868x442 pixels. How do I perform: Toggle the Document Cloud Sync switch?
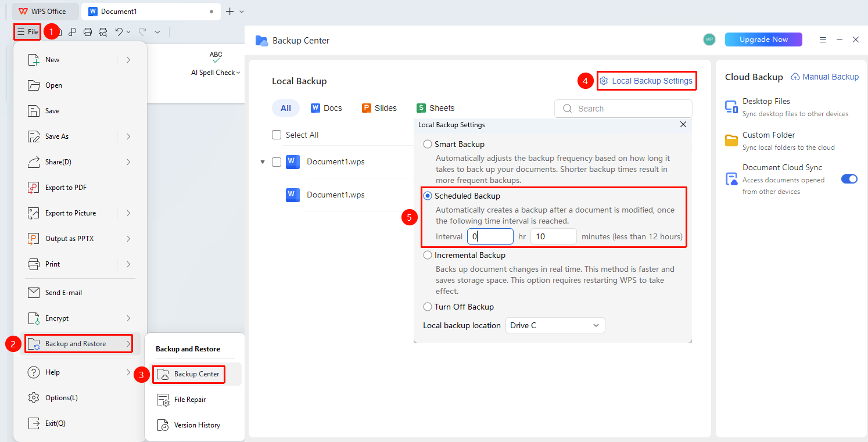tap(849, 179)
